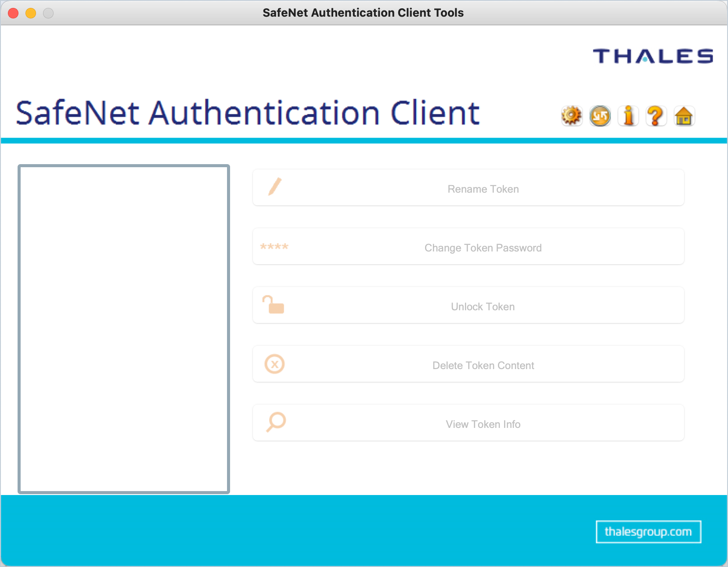Screen dimensions: 728x567
Task: Click the View Token Info button
Action: [469, 423]
